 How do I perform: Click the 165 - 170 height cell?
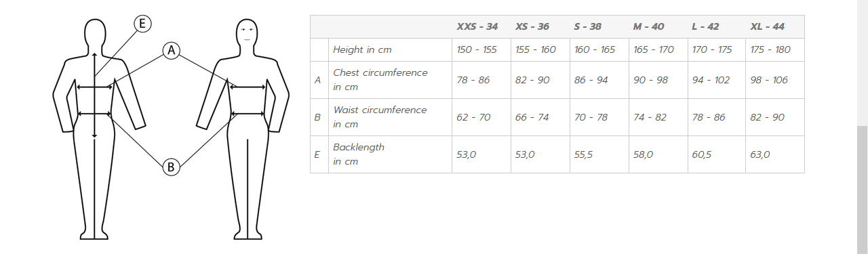(654, 49)
